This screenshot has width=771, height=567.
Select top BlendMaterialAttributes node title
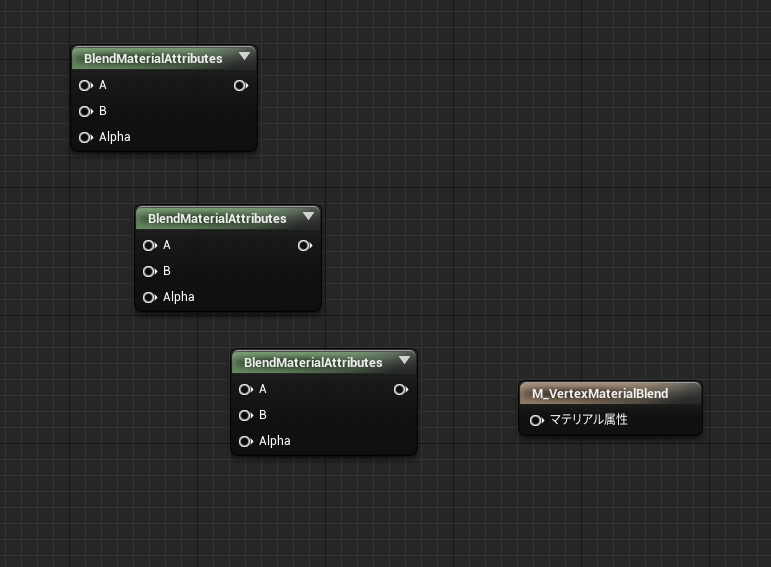[153, 59]
